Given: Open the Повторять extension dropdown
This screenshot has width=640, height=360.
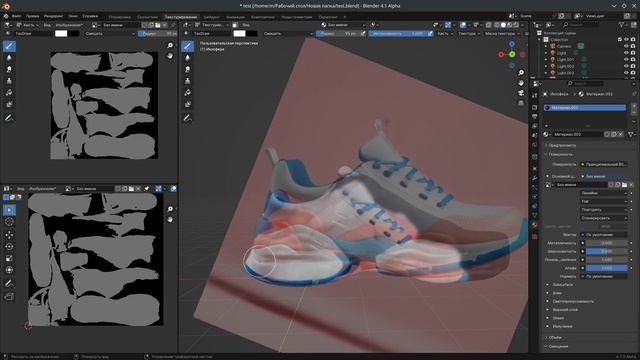Looking at the screenshot, I should [x=604, y=210].
